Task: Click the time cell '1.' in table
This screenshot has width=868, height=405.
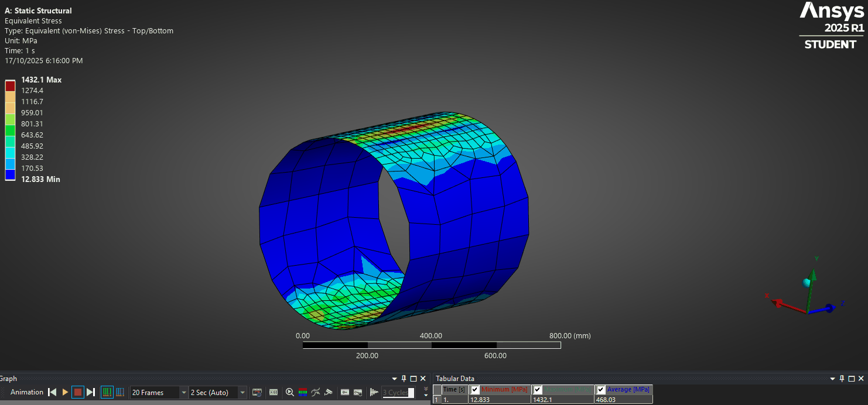Action: click(455, 400)
